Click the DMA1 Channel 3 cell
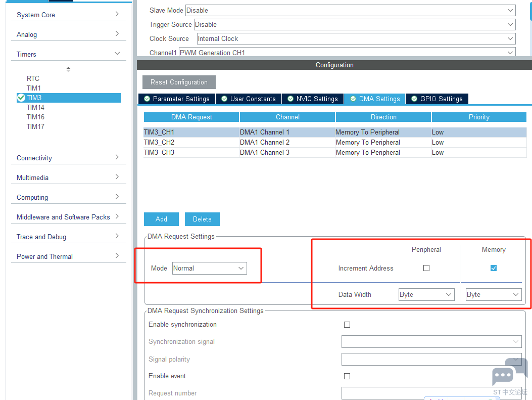The width and height of the screenshot is (532, 400). point(287,152)
